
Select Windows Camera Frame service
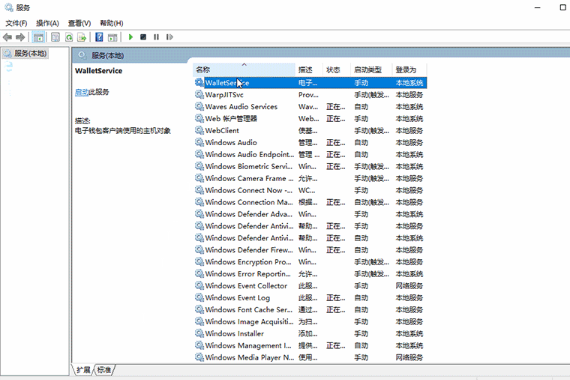click(x=310, y=179)
